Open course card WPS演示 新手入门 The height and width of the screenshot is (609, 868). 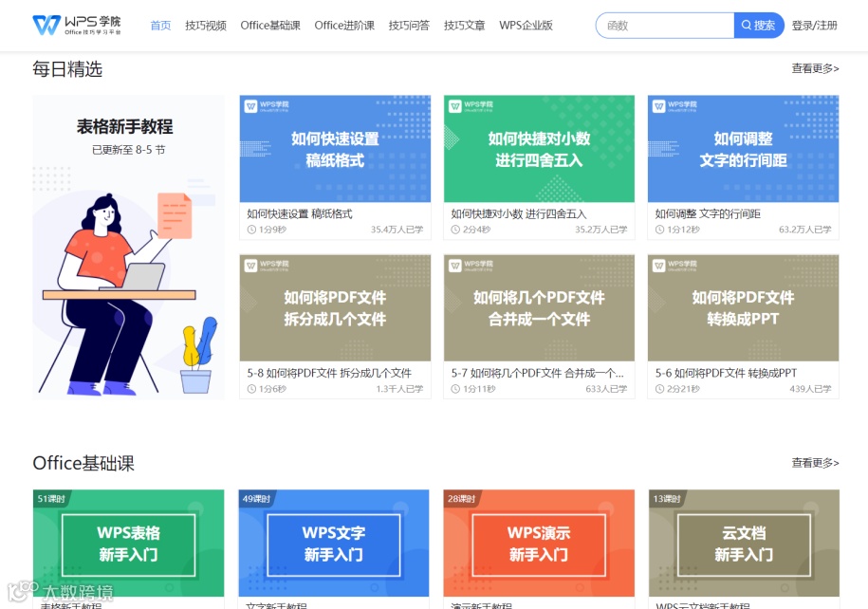point(539,544)
